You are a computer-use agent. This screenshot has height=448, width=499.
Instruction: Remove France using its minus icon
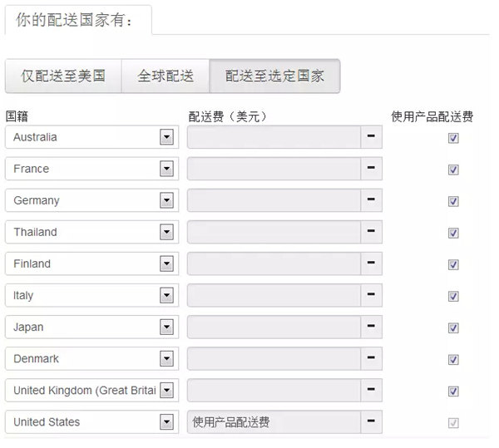tap(371, 169)
